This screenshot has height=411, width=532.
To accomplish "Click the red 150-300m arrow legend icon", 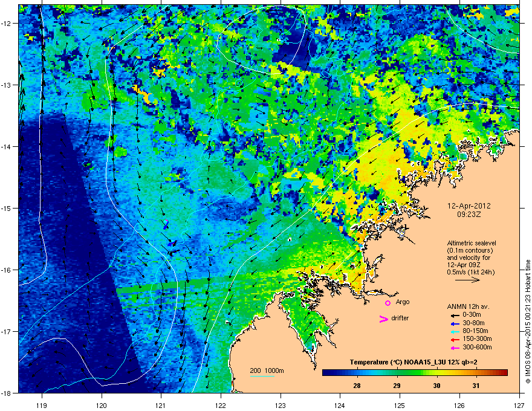I will [455, 340].
